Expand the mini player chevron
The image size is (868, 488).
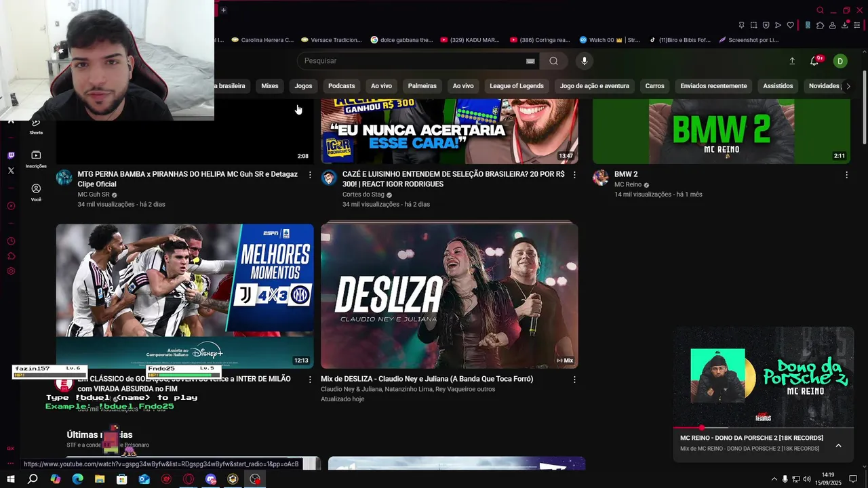(838, 445)
